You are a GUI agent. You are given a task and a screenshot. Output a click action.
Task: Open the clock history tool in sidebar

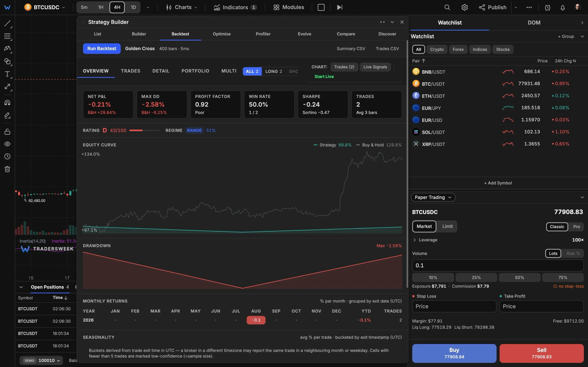(x=7, y=156)
